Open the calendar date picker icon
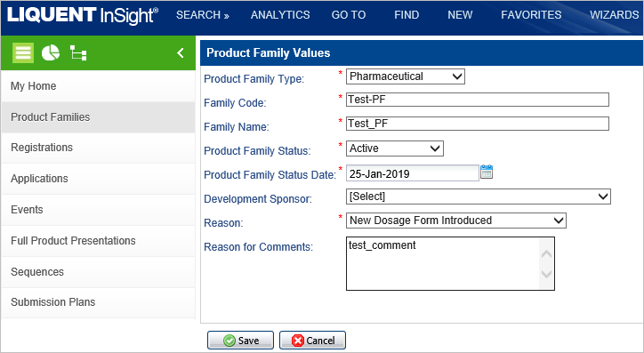This screenshot has height=353, width=644. click(487, 172)
